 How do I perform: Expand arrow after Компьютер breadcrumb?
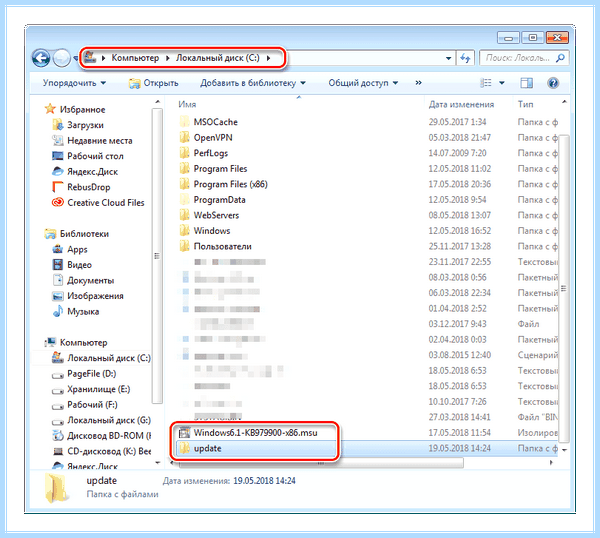[168, 59]
